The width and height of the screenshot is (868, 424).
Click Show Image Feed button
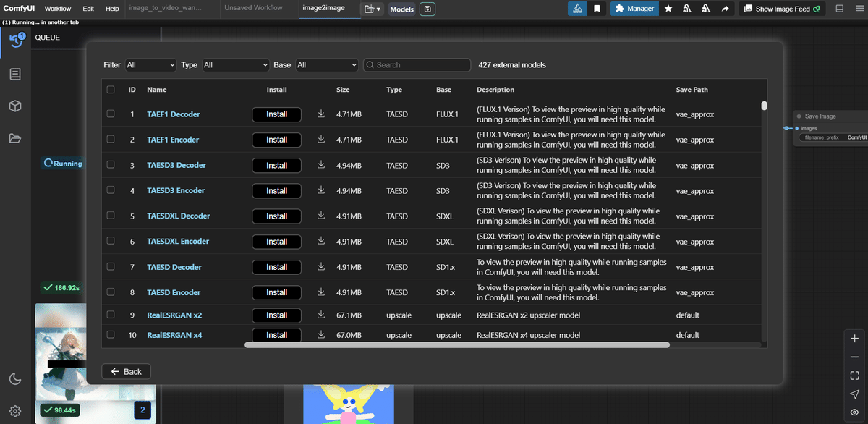[783, 9]
